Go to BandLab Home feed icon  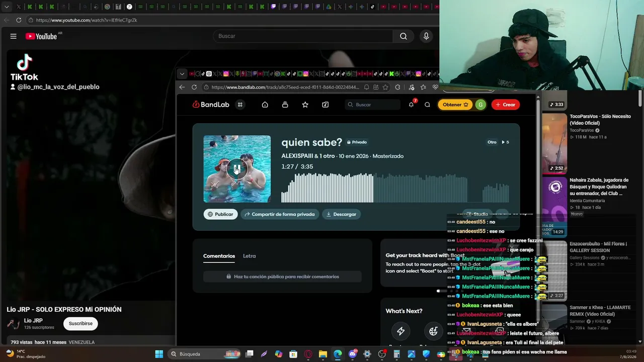click(265, 105)
